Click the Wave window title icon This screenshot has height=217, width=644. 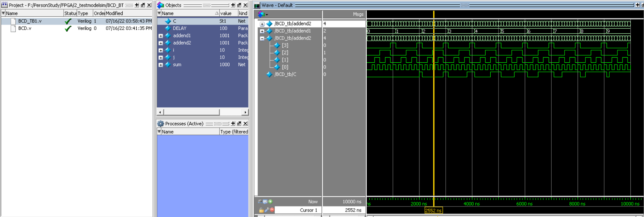257,5
